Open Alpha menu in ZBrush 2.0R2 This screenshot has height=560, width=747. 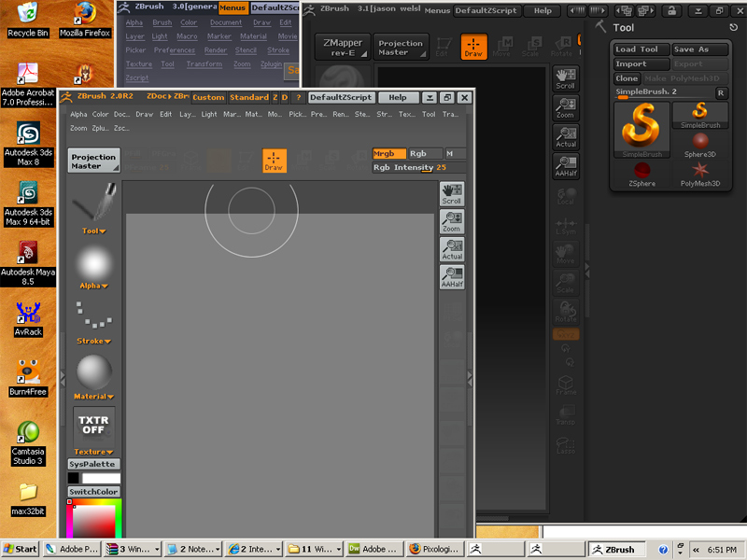tap(78, 114)
